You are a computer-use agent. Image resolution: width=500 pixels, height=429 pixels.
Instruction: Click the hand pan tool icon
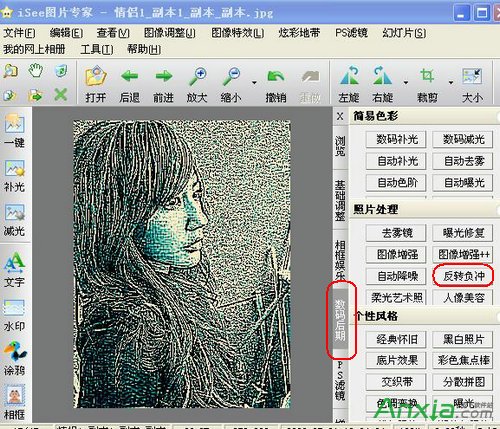pyautogui.click(x=35, y=71)
